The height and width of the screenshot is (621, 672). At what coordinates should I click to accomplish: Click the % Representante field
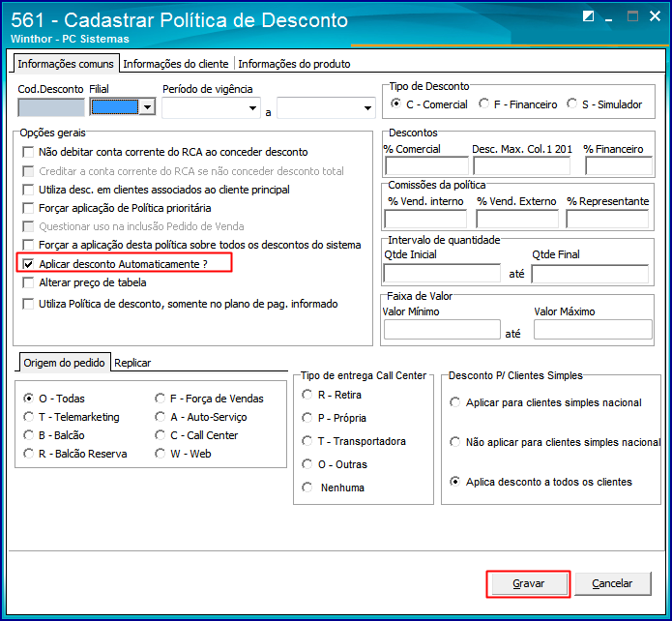point(607,220)
